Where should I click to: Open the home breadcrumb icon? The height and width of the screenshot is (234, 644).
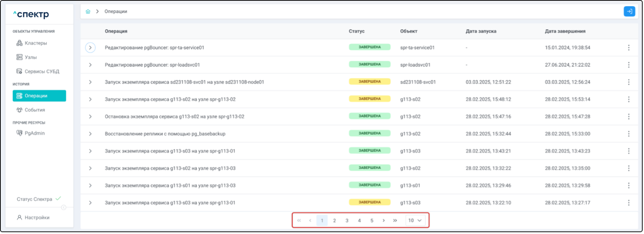coord(88,11)
